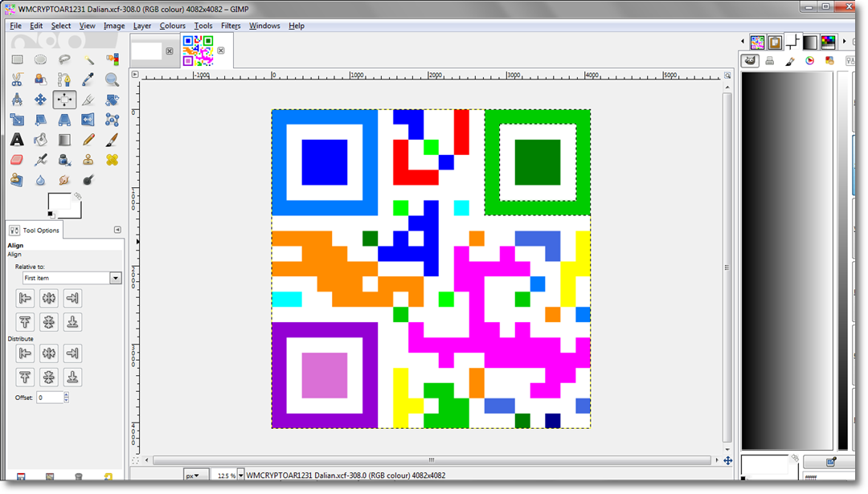This screenshot has height=494, width=868.
Task: Select the Perspective tool
Action: tap(64, 120)
